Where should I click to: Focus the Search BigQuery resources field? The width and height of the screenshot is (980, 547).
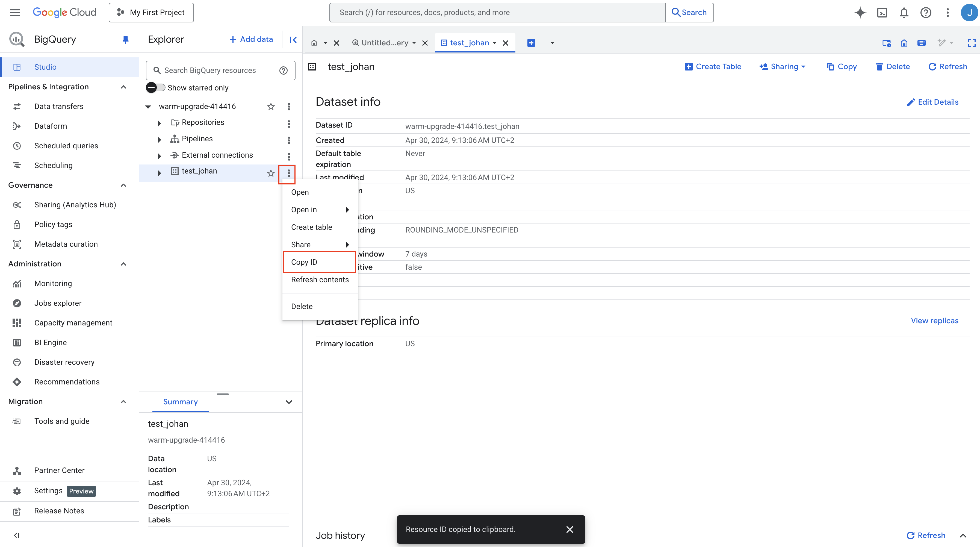220,70
